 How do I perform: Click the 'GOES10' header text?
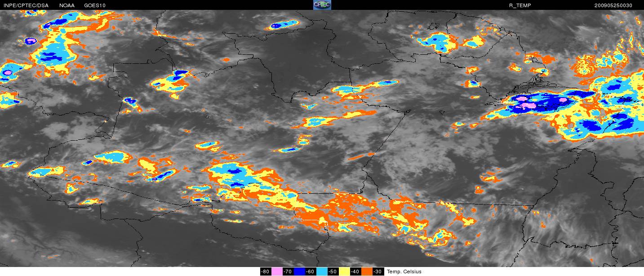[95, 5]
